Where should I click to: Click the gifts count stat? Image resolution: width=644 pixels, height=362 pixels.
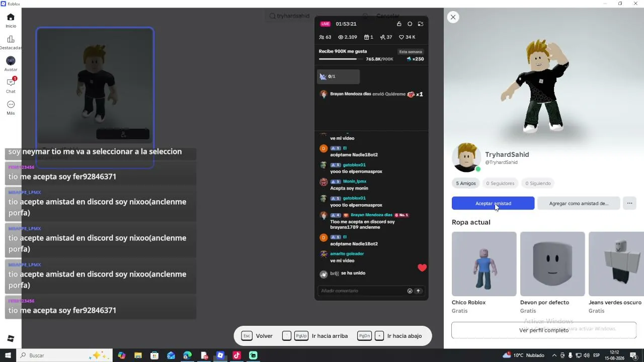[x=369, y=37]
